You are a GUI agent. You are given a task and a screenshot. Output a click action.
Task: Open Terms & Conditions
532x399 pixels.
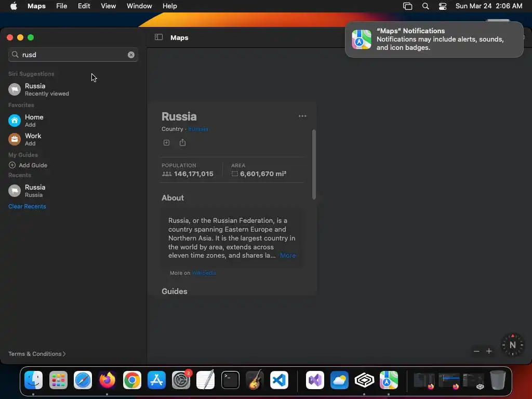click(37, 354)
